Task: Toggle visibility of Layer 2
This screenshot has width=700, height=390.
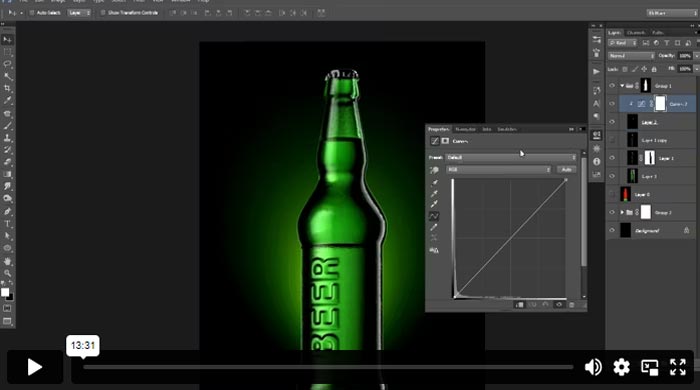Action: (612, 122)
